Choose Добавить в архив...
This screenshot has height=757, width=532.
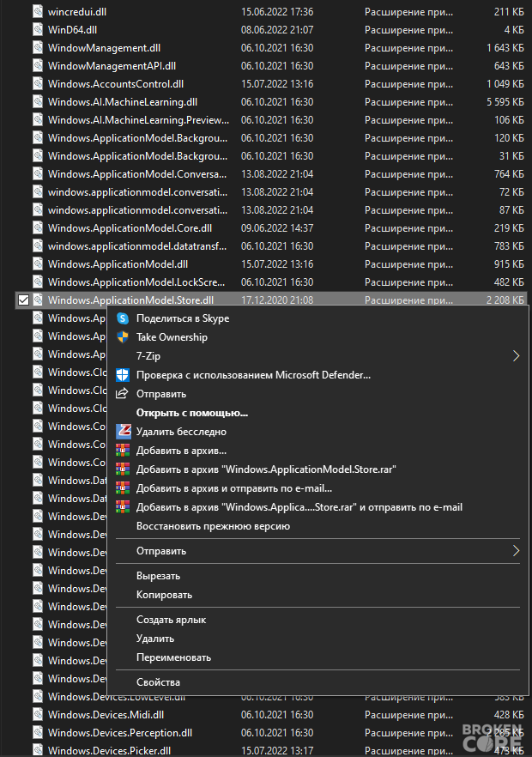(181, 451)
